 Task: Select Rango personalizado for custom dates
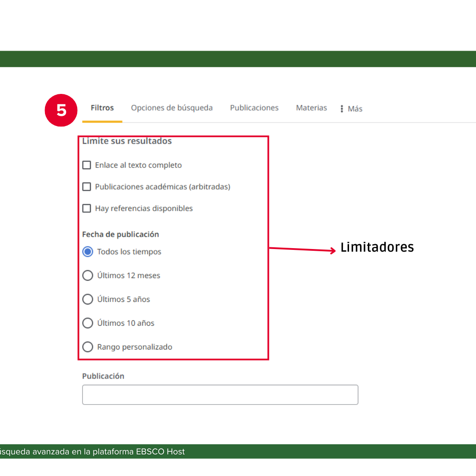point(87,346)
